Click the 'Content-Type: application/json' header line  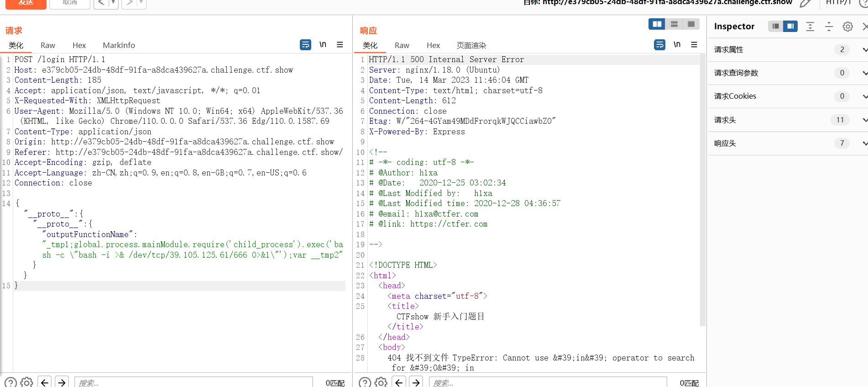[83, 132]
